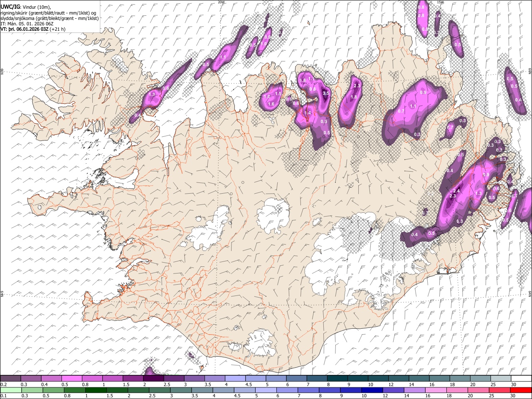Image resolution: width=532 pixels, height=399 pixels.
Task: Pick the darkest purple 2 swatch in upper legend
Action: point(154,379)
